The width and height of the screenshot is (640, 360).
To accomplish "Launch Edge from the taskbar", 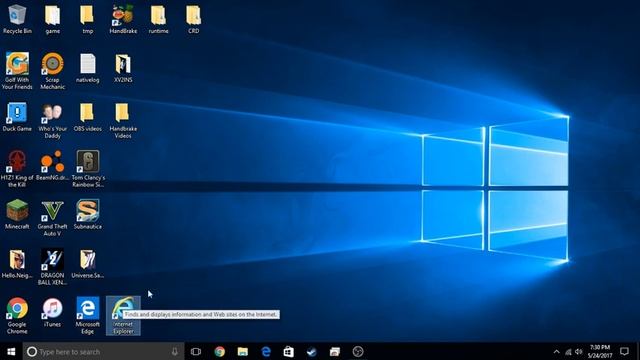I will [266, 351].
